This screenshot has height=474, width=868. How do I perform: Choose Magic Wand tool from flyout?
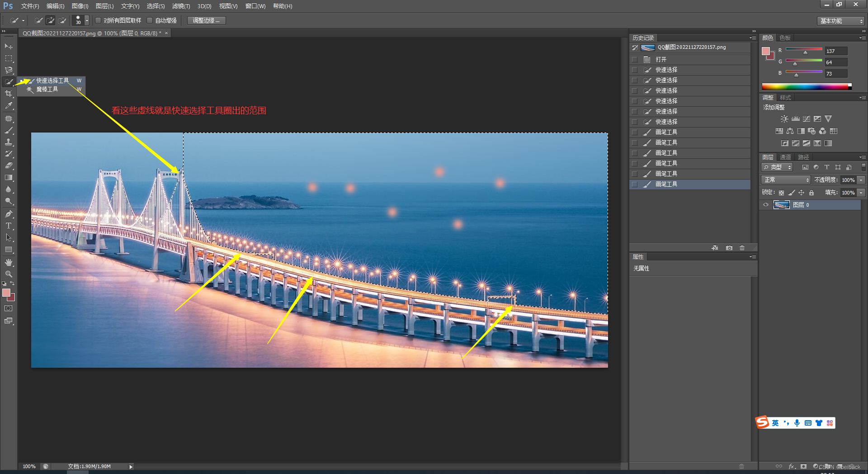coord(47,90)
